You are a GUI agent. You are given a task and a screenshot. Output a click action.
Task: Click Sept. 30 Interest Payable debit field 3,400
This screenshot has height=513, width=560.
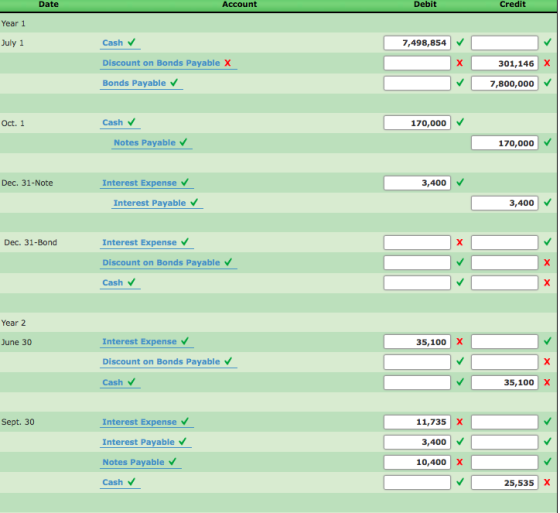(x=417, y=442)
